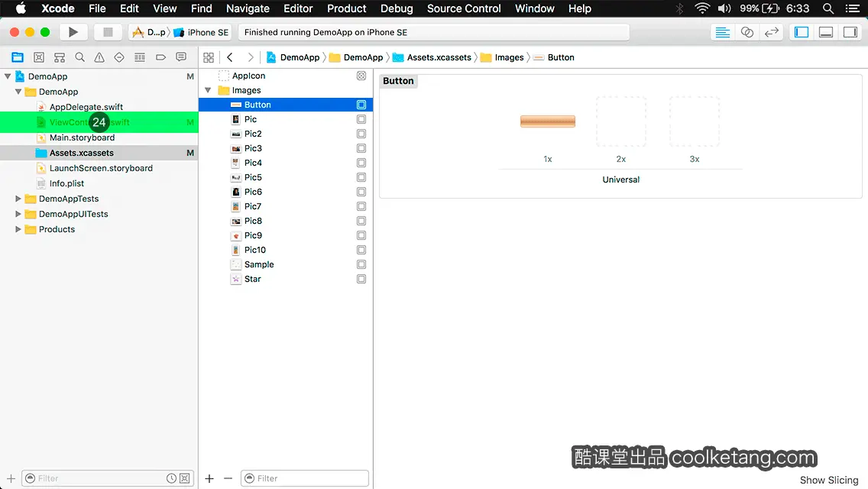Open the Debug navigator icon

(140, 57)
